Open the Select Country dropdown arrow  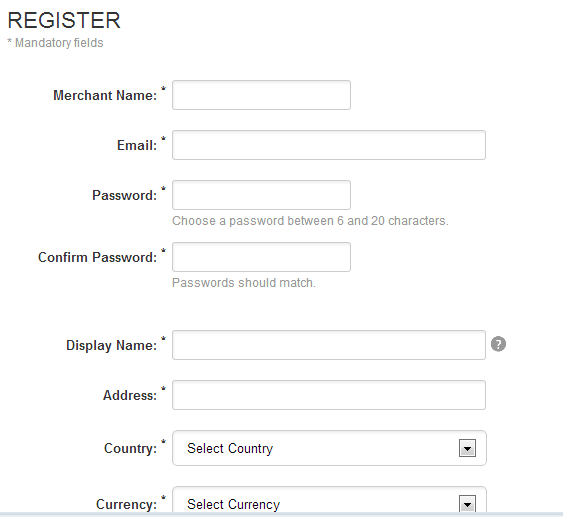coord(467,448)
